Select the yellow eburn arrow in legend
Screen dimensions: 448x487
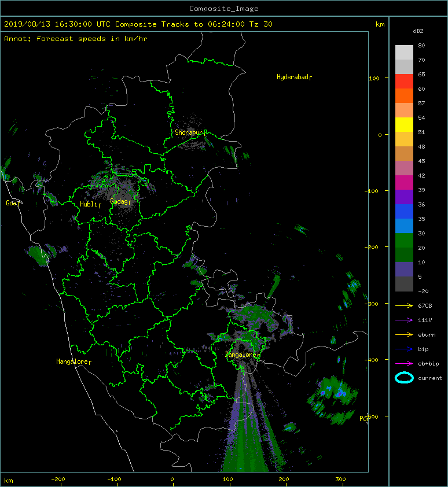(404, 335)
